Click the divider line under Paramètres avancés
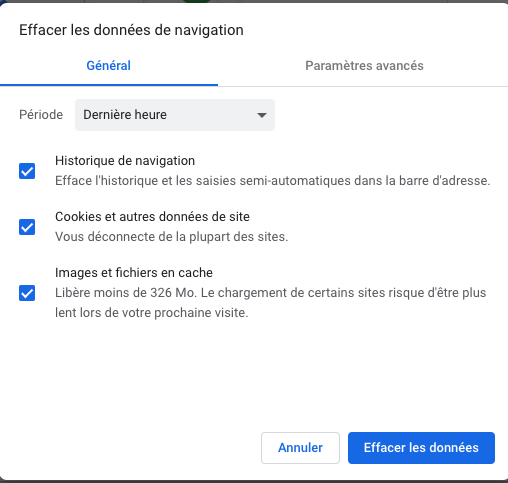Viewport: 508px width, 483px height. [x=363, y=86]
